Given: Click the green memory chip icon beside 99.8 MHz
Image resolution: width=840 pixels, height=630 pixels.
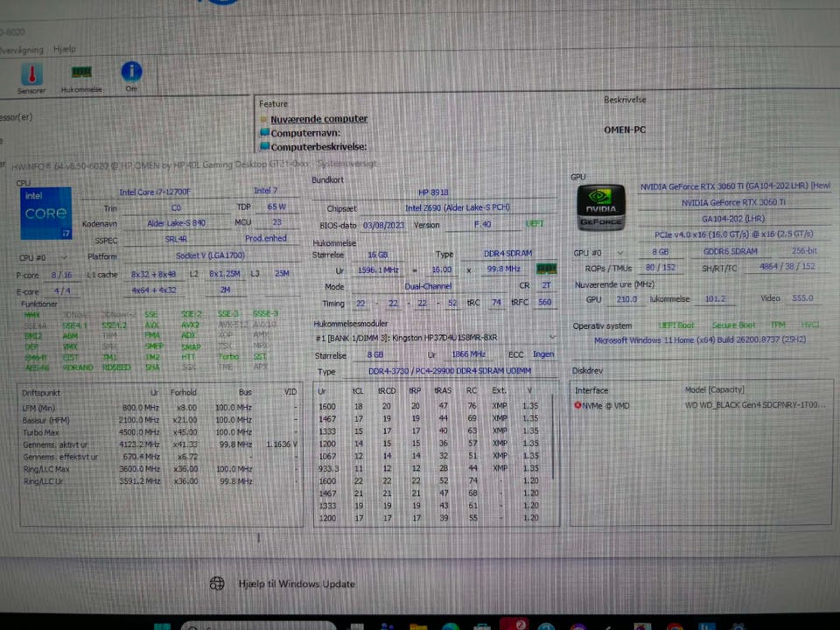Looking at the screenshot, I should pos(546,269).
